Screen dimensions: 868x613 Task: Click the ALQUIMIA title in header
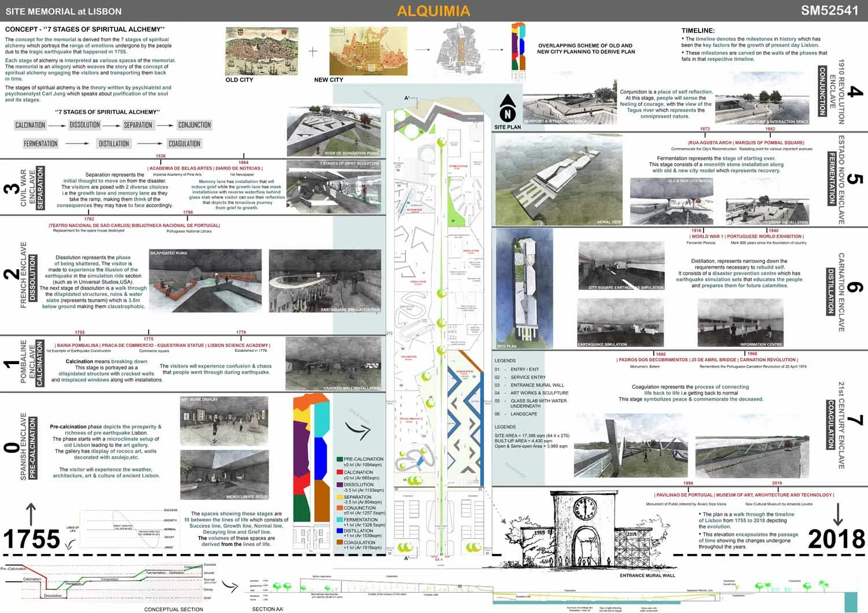(433, 11)
